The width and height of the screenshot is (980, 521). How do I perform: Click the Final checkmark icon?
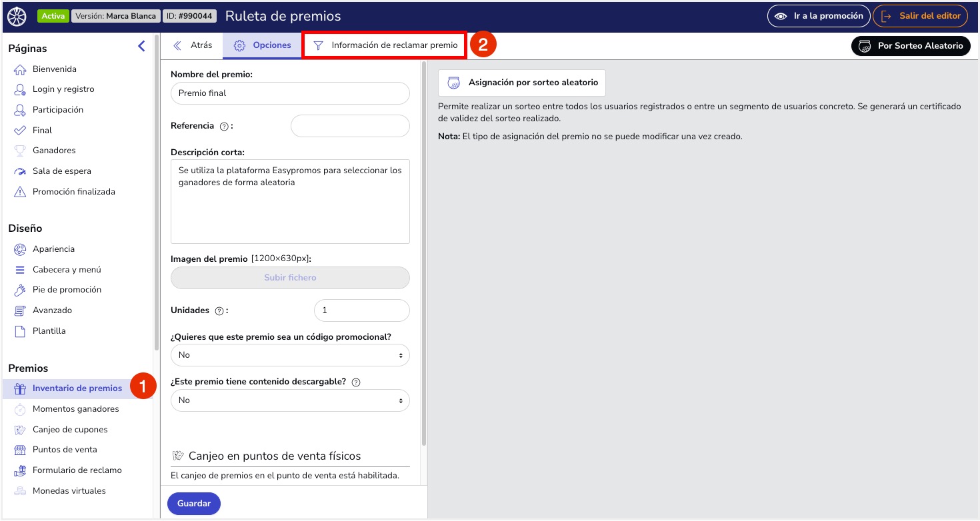(20, 131)
